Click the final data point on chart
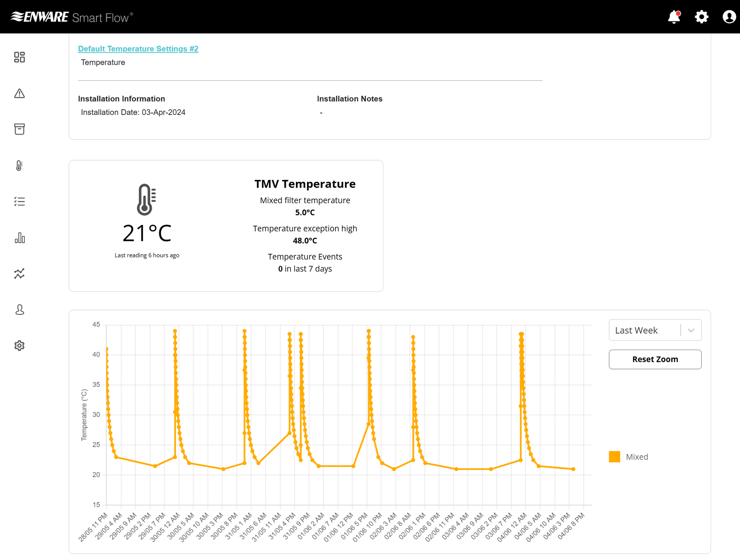Viewport: 740px width, 560px height. (x=573, y=469)
